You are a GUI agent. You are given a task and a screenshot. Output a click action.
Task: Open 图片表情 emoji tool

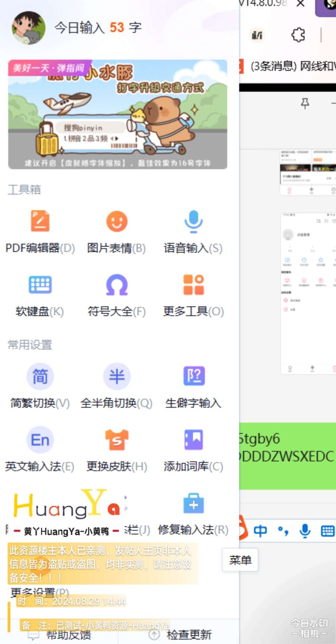pos(117,232)
